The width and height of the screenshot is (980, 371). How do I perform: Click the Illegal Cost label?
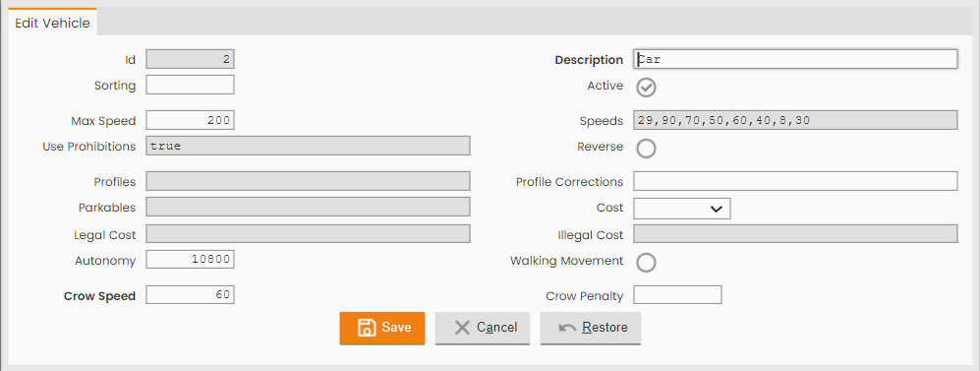[591, 235]
